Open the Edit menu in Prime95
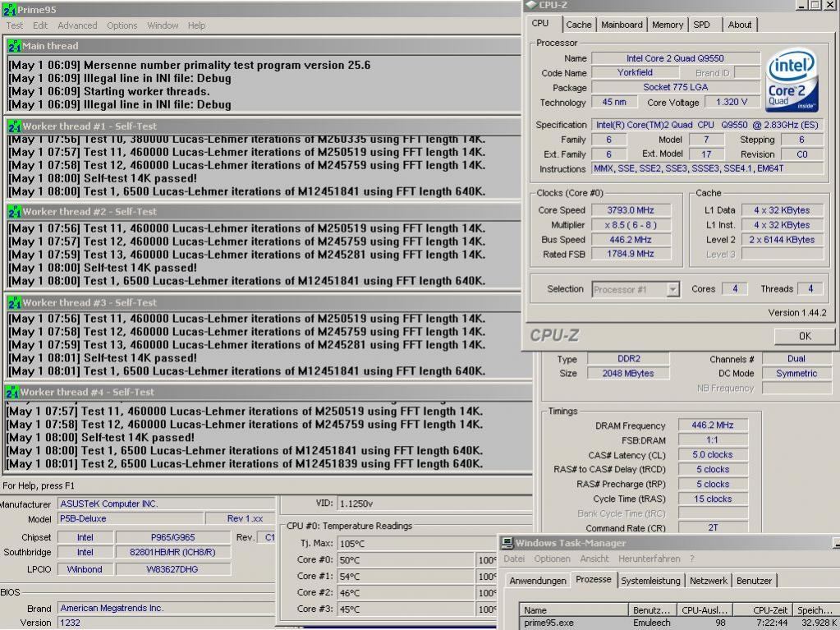This screenshot has width=840, height=630. click(40, 25)
